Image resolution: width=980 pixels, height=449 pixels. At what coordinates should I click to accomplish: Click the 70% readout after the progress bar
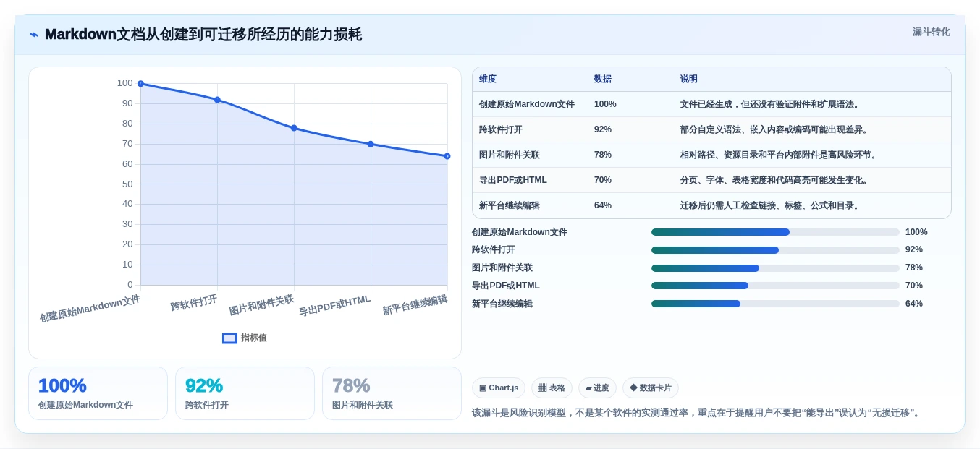coord(914,286)
